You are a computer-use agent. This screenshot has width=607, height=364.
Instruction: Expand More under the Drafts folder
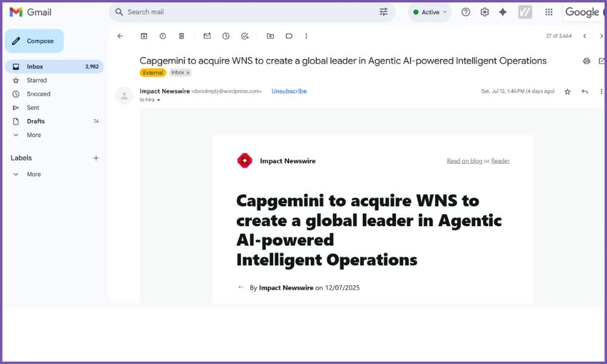point(33,135)
